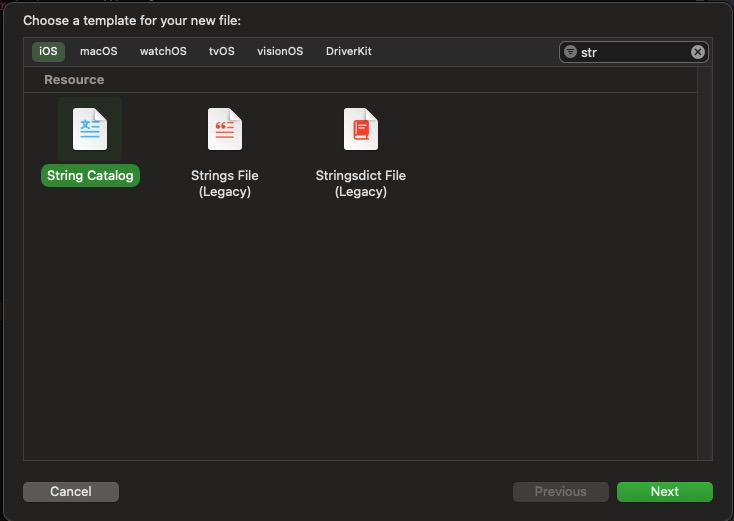Click the Stringsdict File (Legacy) label
The height and width of the screenshot is (521, 734).
[360, 183]
